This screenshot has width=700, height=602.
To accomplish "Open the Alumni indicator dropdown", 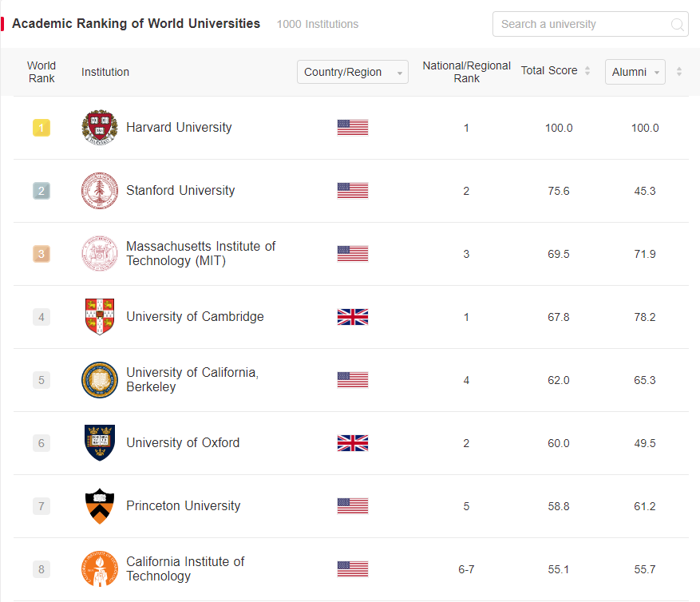I will [x=635, y=72].
